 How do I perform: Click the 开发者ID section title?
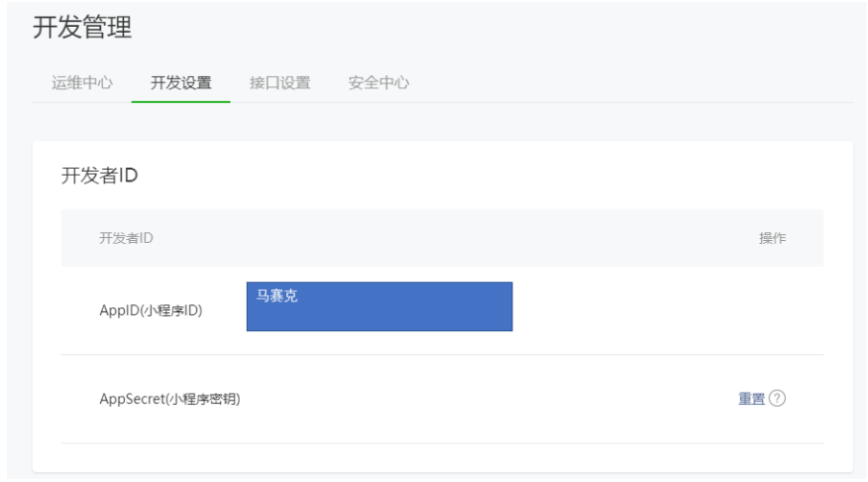coord(99,176)
